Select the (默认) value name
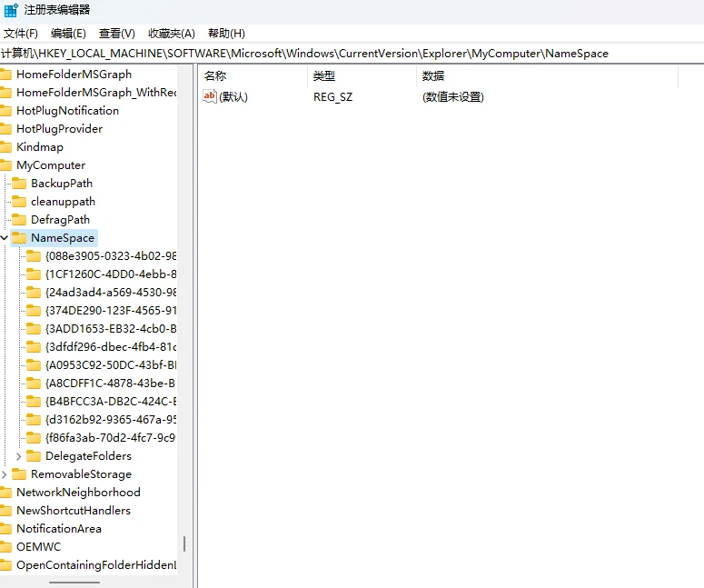 pos(233,97)
